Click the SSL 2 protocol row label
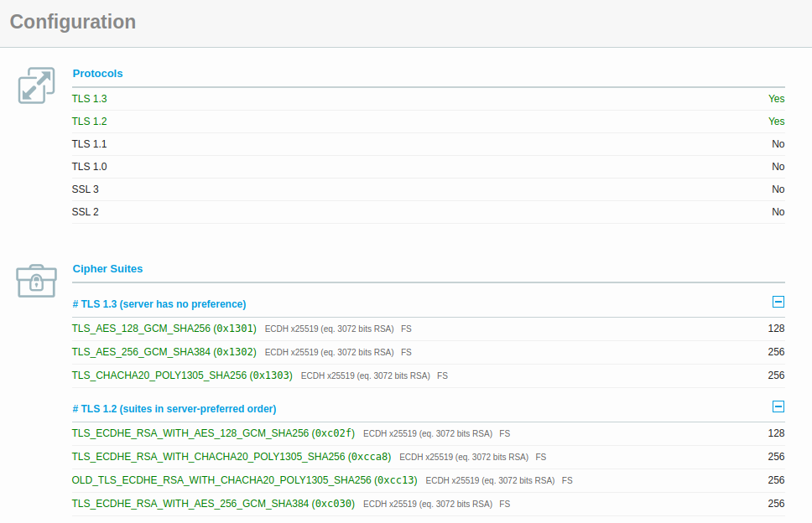Viewport: 812px width, 523px height. 86,212
